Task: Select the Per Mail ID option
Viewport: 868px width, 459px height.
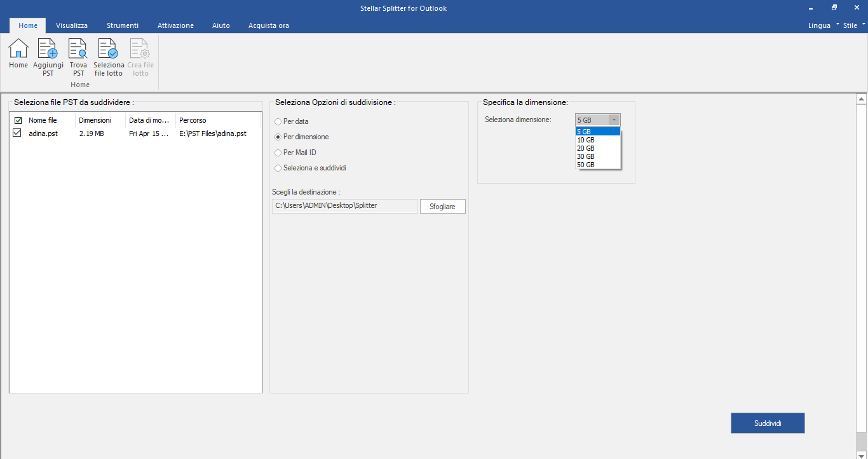Action: pos(295,153)
